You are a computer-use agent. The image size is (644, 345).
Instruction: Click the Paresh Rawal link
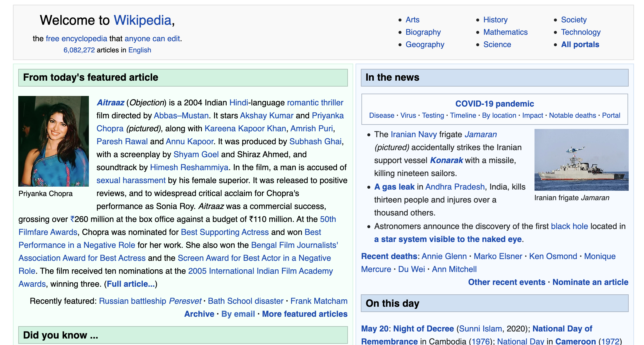click(x=122, y=142)
